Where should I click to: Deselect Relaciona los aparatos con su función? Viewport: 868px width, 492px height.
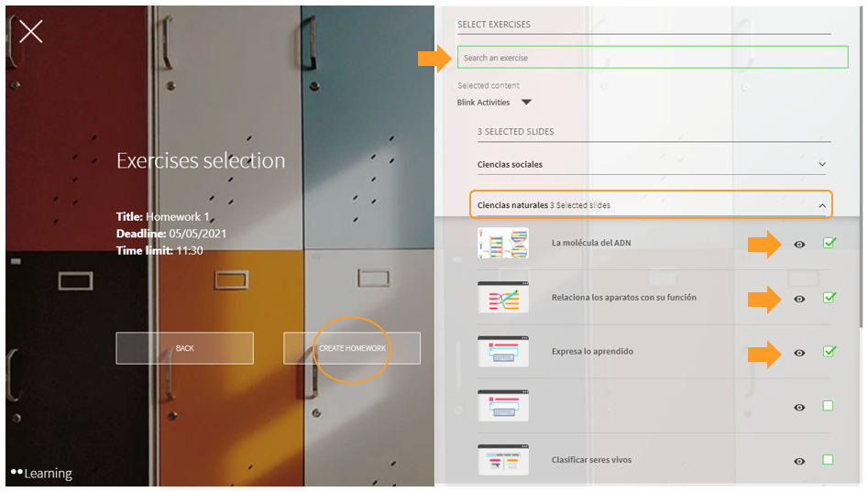coord(829,298)
